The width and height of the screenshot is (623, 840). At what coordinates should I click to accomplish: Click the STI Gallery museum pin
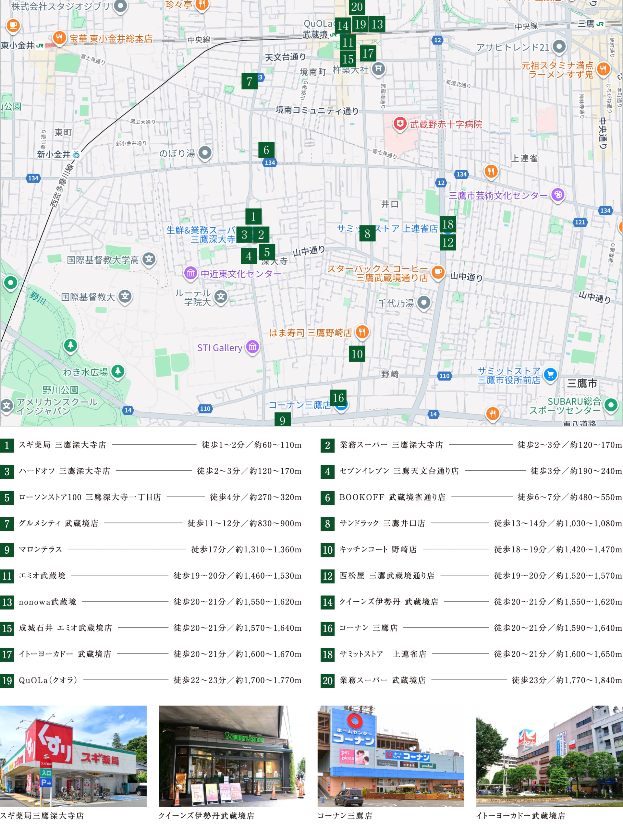(253, 347)
